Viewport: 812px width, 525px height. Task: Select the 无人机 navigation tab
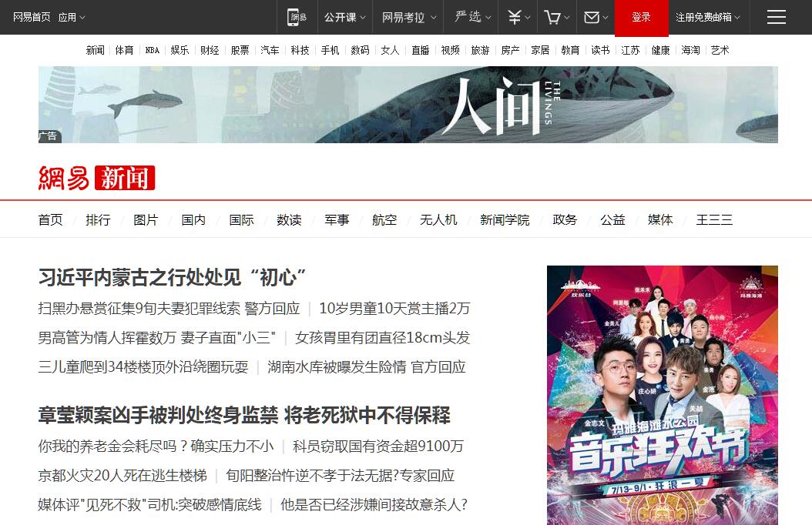[x=438, y=220]
